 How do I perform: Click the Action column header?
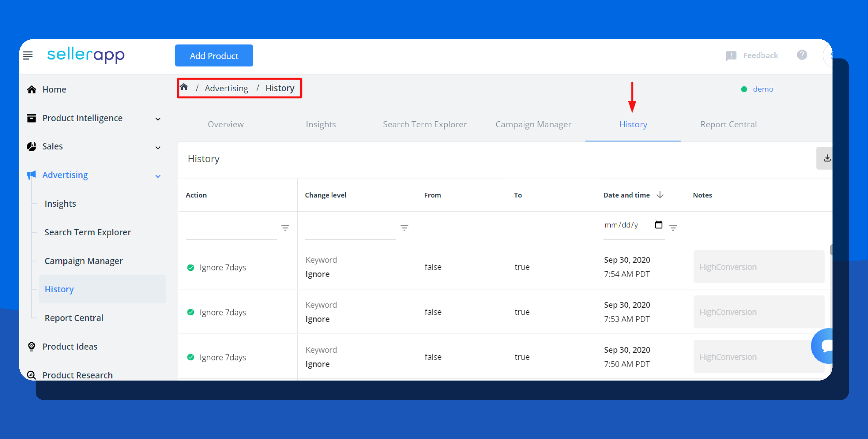pyautogui.click(x=196, y=195)
